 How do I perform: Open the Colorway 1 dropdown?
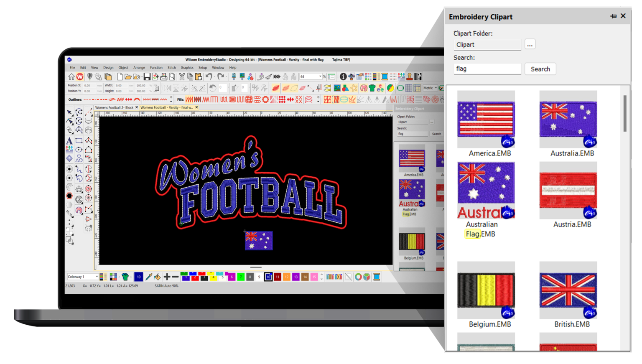96,276
